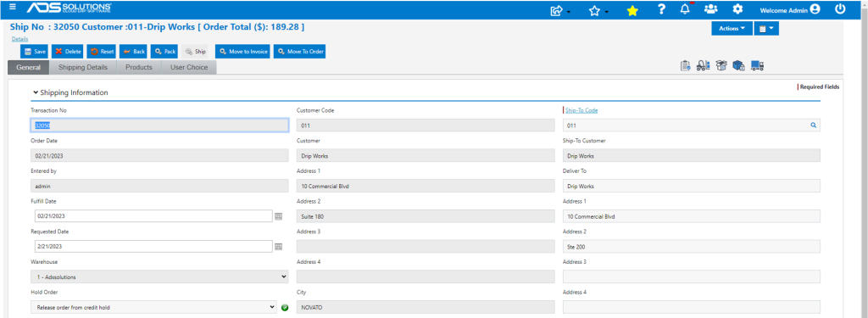This screenshot has width=868, height=318.
Task: View notifications with the bell icon
Action: coord(685,9)
